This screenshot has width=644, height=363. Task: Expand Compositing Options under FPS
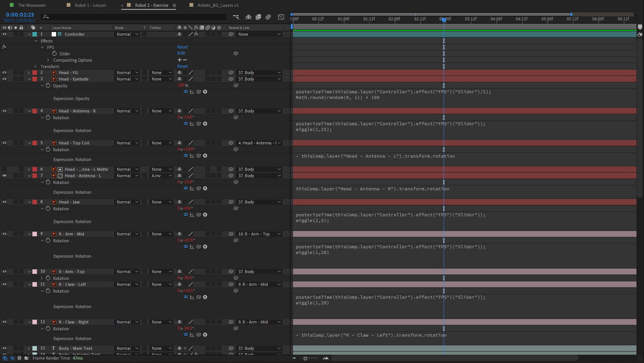(x=48, y=60)
